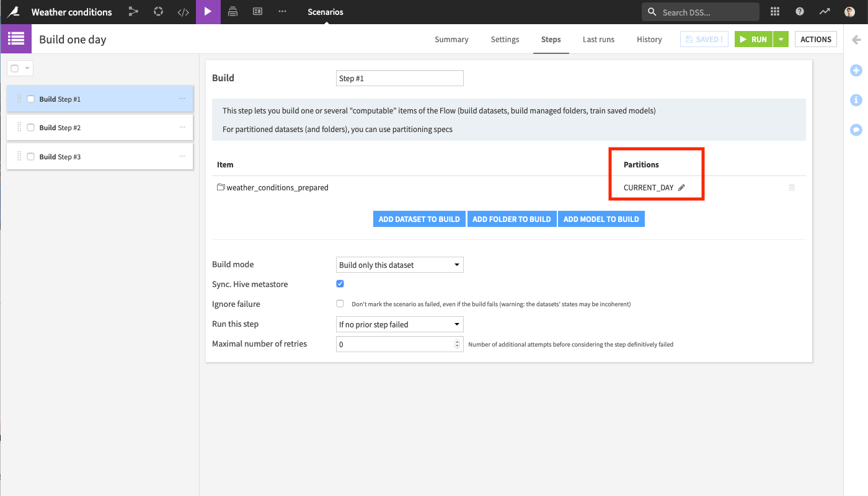The height and width of the screenshot is (496, 868).
Task: Open the Last runs tab
Action: pos(598,39)
